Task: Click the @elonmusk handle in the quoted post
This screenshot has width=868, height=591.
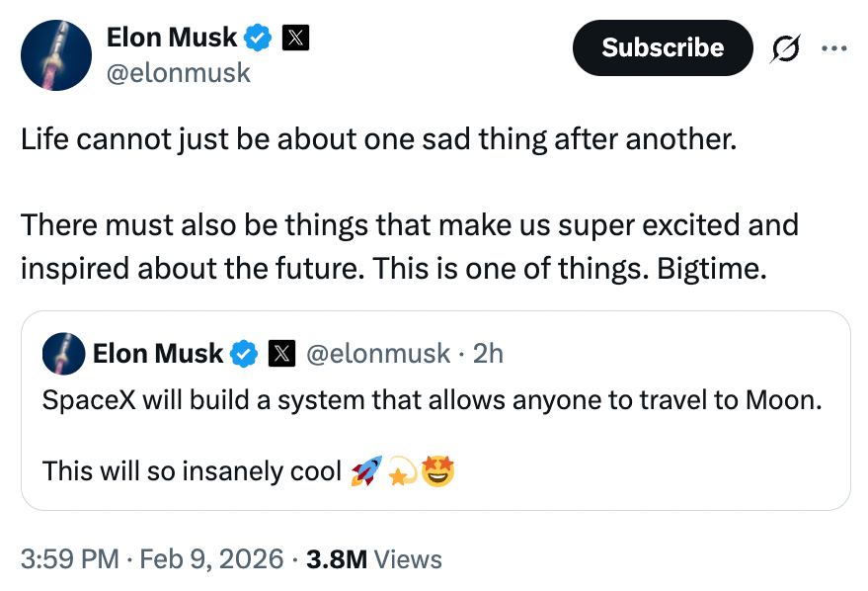Action: click(380, 353)
